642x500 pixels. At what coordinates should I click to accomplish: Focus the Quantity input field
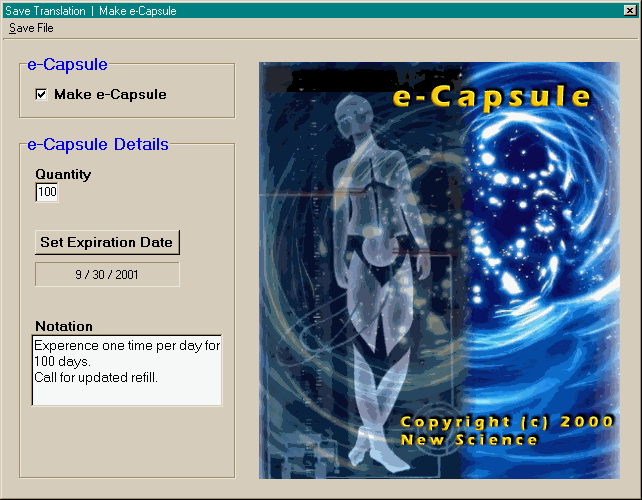[x=47, y=192]
